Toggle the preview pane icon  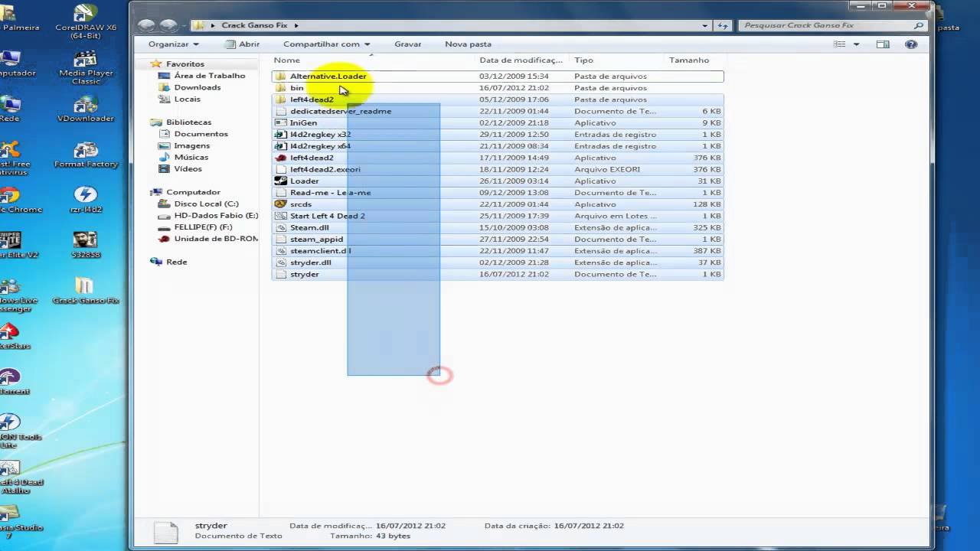[x=883, y=44]
